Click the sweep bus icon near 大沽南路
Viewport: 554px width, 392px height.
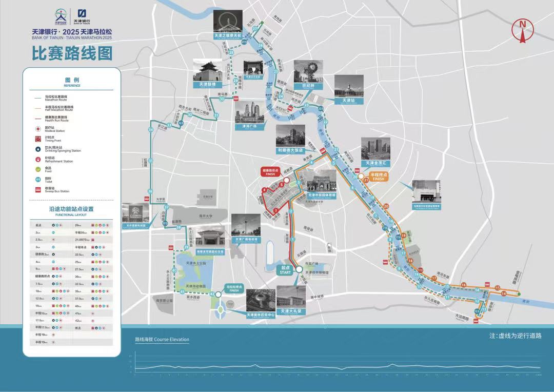pos(476,321)
